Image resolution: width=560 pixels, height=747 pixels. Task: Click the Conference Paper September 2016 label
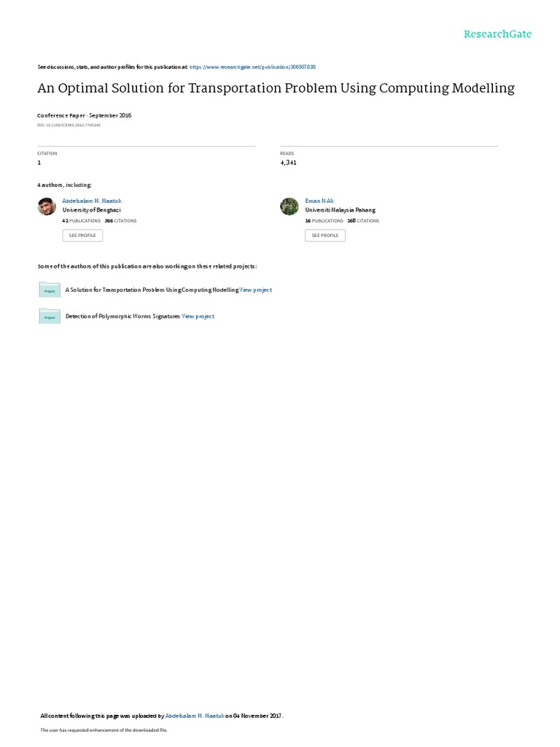[85, 115]
